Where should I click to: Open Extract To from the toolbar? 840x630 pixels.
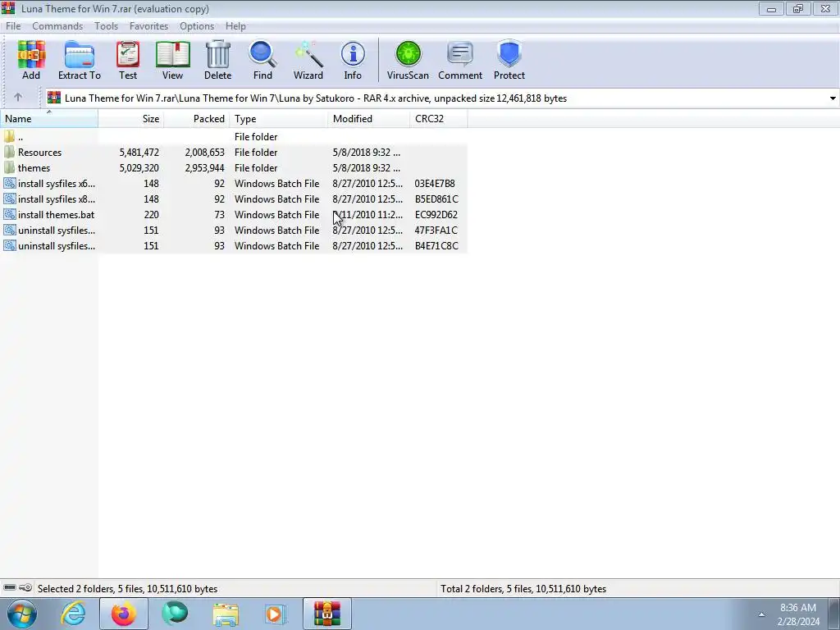[x=80, y=60]
